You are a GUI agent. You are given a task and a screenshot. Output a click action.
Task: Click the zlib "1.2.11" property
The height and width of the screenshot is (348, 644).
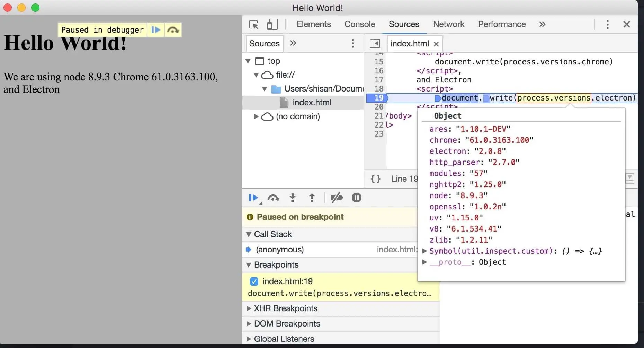[x=460, y=240]
